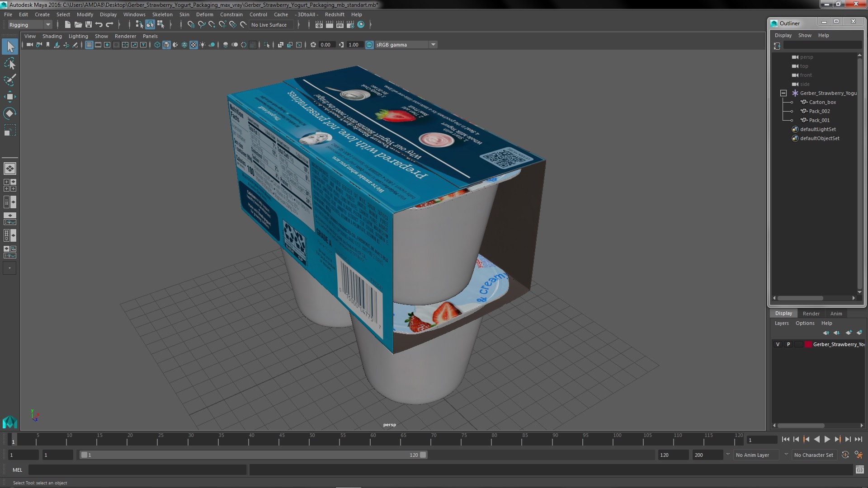Enable snap to grids

pyautogui.click(x=191, y=25)
